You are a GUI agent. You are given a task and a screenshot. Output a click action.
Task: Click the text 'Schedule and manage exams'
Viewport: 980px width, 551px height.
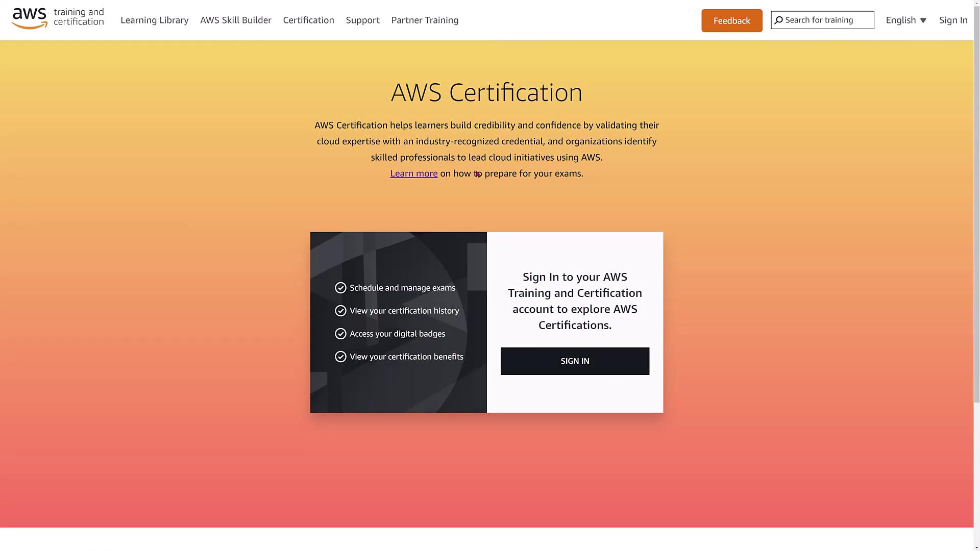(403, 288)
